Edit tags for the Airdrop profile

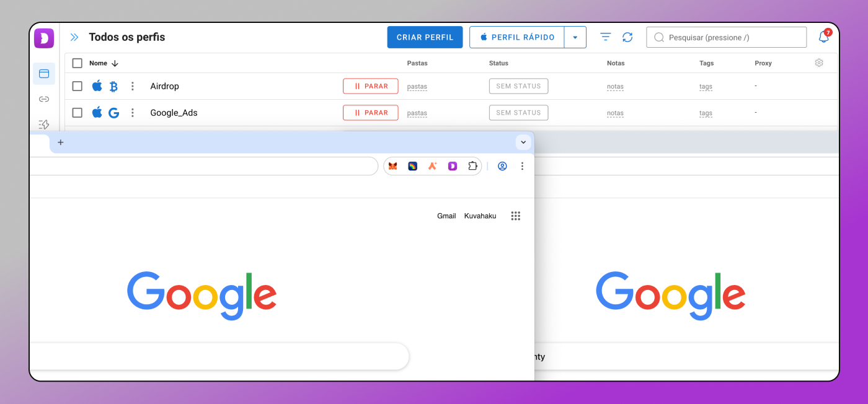[706, 87]
